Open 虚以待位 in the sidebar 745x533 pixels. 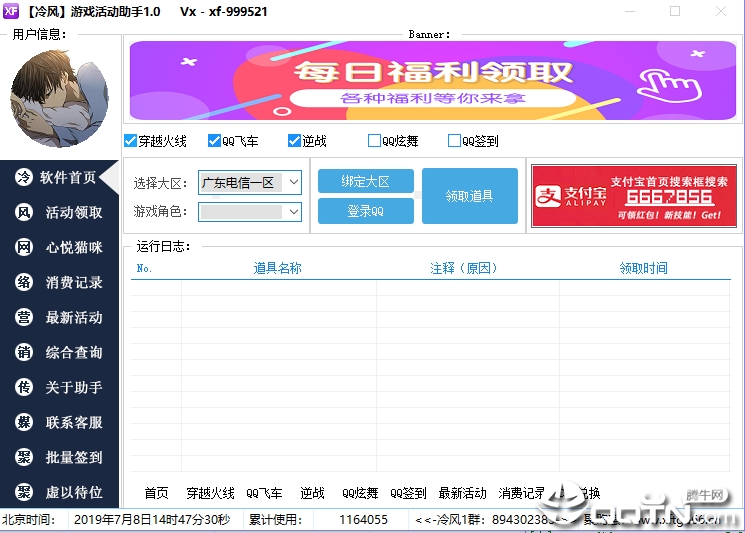pos(74,492)
